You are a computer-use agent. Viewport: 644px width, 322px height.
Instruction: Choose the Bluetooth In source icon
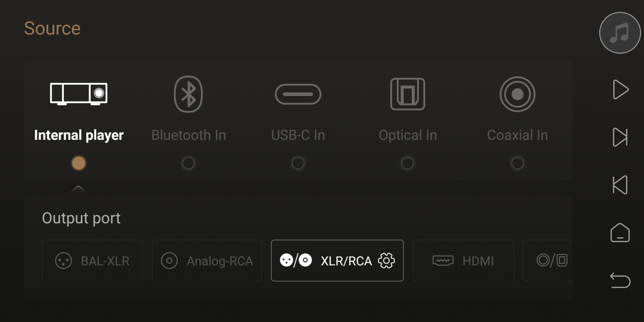point(188,94)
